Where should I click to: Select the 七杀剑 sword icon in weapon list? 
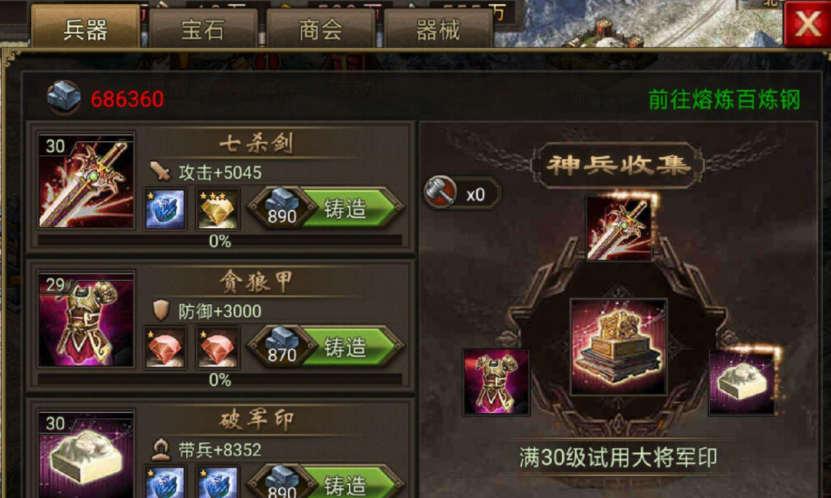click(86, 181)
